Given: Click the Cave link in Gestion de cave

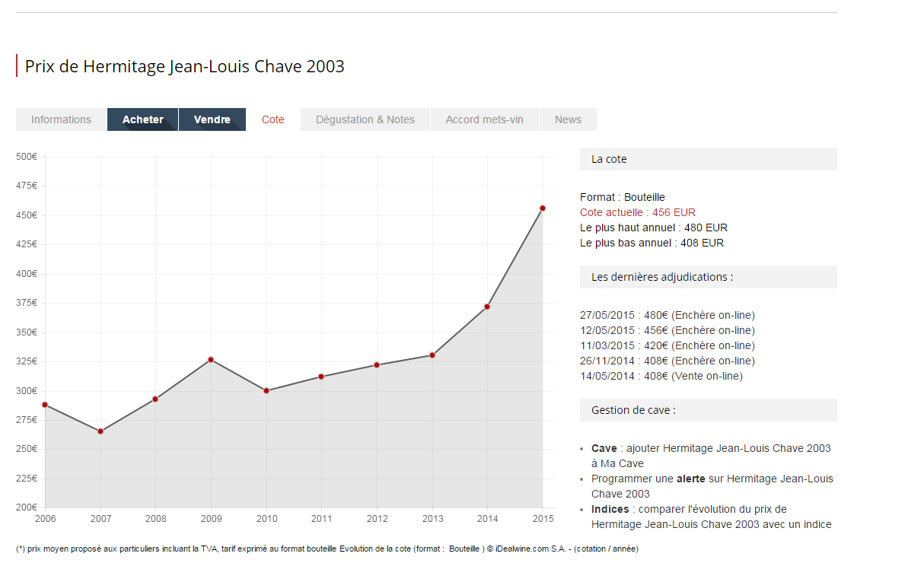Looking at the screenshot, I should pyautogui.click(x=604, y=448).
